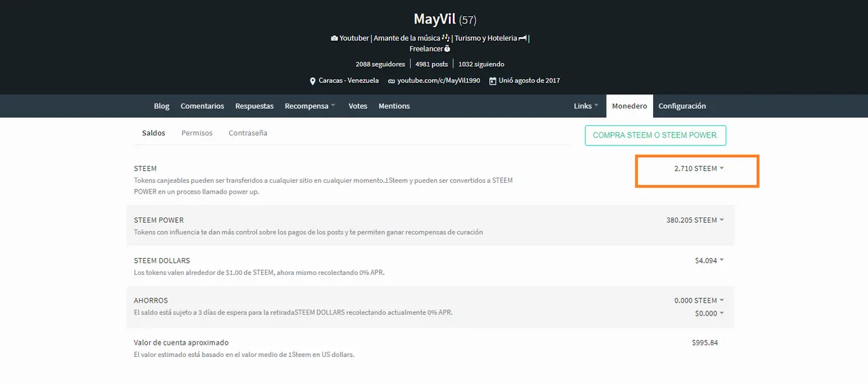The image size is (868, 384).
Task: Click the 1032 siguiendo link
Action: pyautogui.click(x=481, y=64)
